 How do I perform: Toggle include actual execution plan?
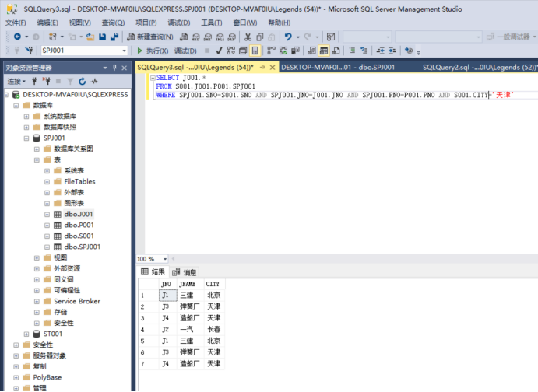coord(271,51)
